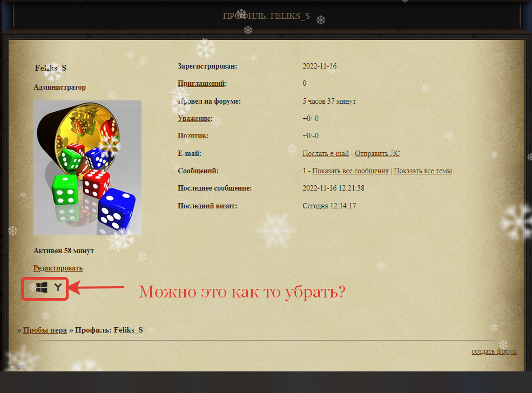
Task: Click the 'ПРОФИЛЬ: FELIKS_S' page title
Action: (x=266, y=16)
